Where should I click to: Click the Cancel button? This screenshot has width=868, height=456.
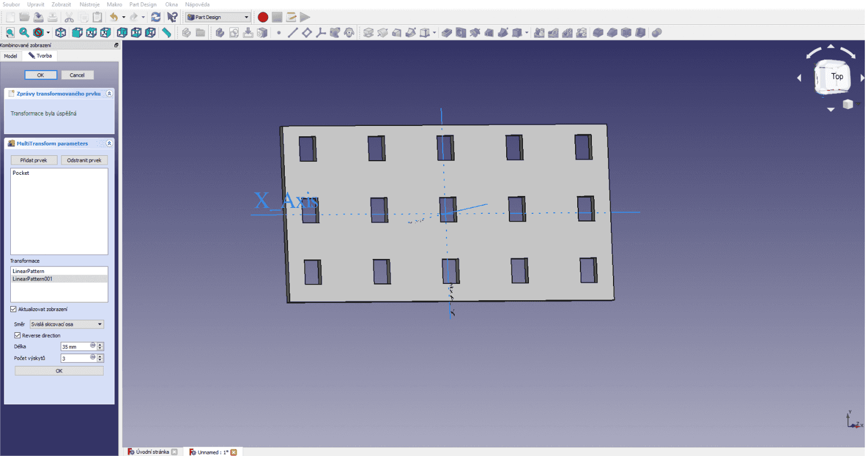(x=77, y=75)
